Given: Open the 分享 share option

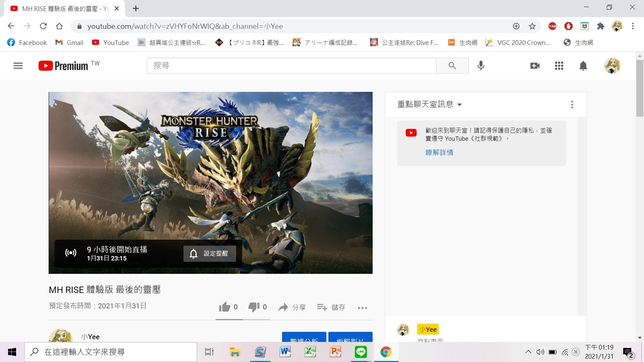Looking at the screenshot, I should 291,307.
